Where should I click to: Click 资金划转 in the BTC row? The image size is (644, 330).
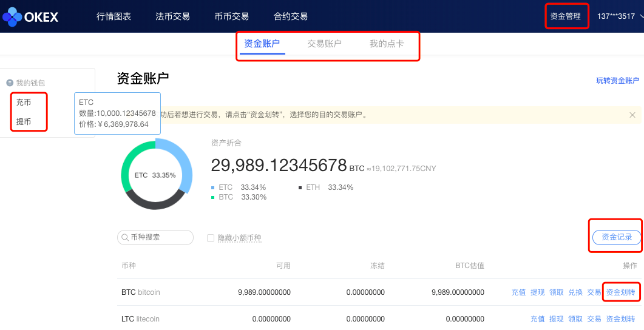(x=620, y=292)
